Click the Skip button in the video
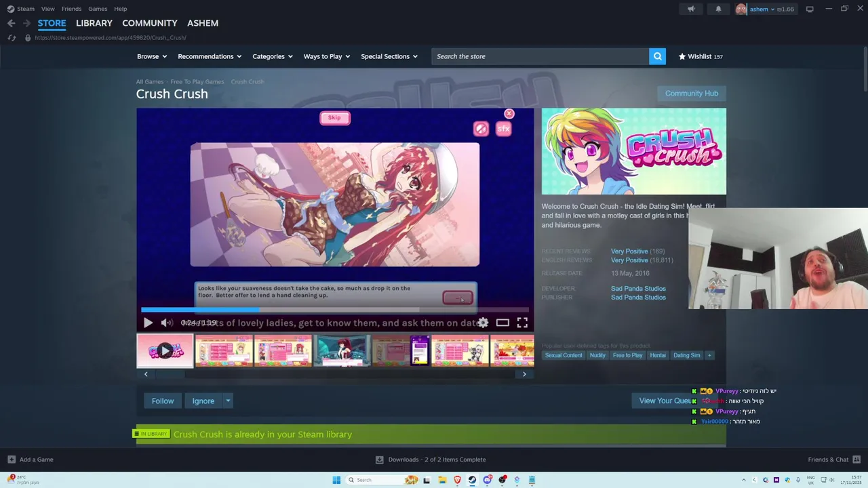The image size is (868, 488). coord(335,118)
